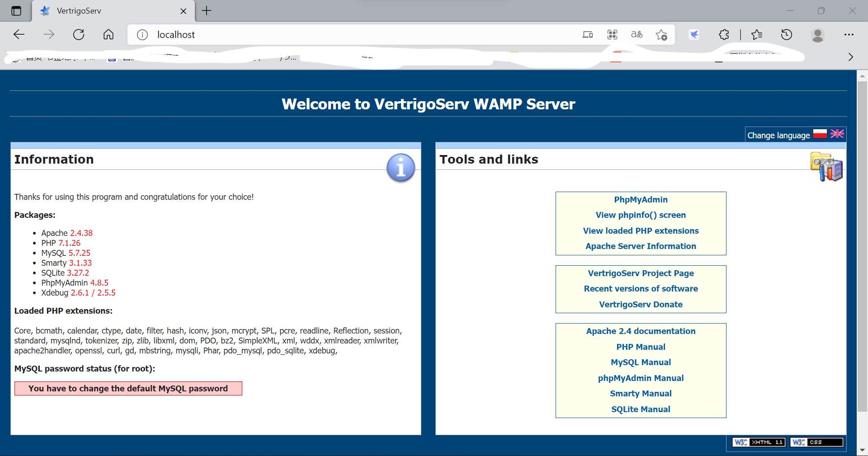Open the user profile avatar
The width and height of the screenshot is (868, 456).
(818, 35)
